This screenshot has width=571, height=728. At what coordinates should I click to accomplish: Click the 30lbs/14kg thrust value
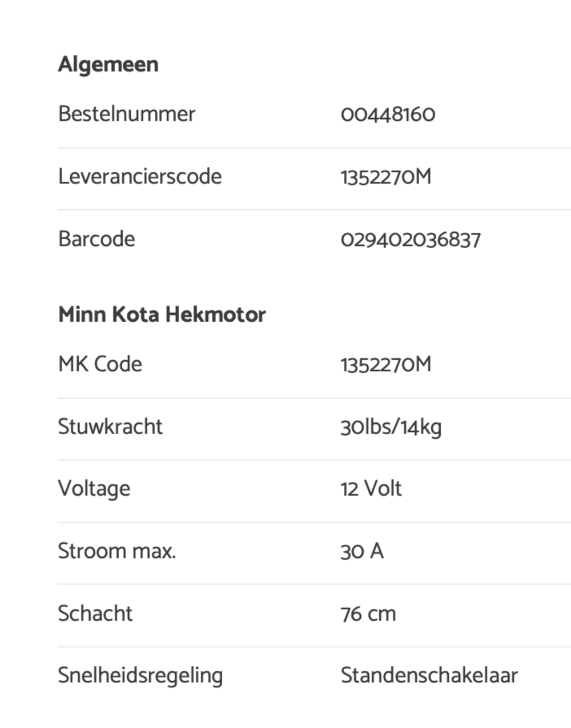(x=391, y=427)
